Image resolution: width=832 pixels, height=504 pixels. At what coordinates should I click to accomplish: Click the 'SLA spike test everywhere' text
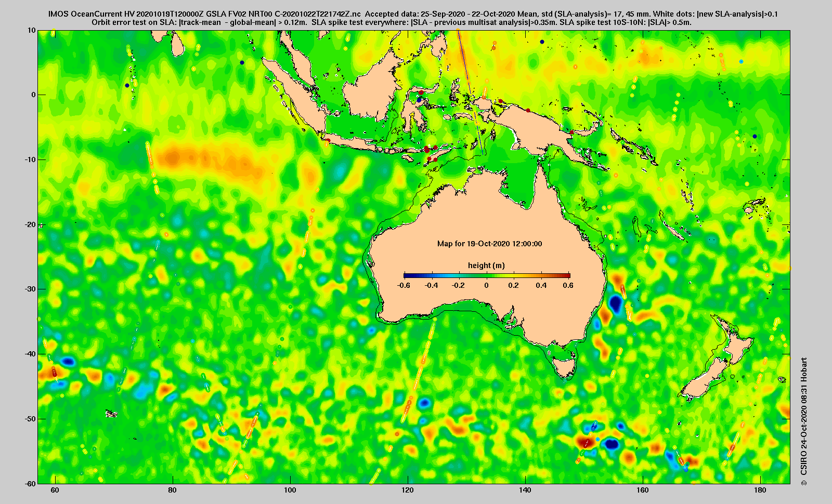360,23
